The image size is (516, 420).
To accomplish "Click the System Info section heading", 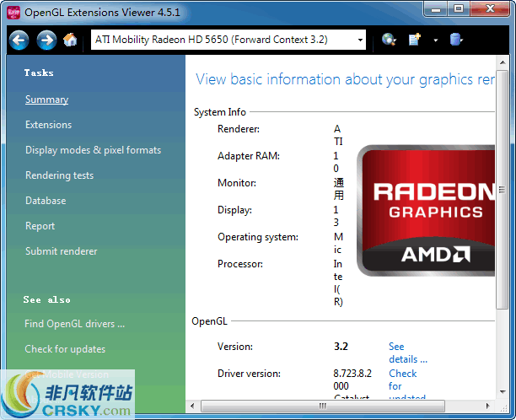I will coord(220,112).
